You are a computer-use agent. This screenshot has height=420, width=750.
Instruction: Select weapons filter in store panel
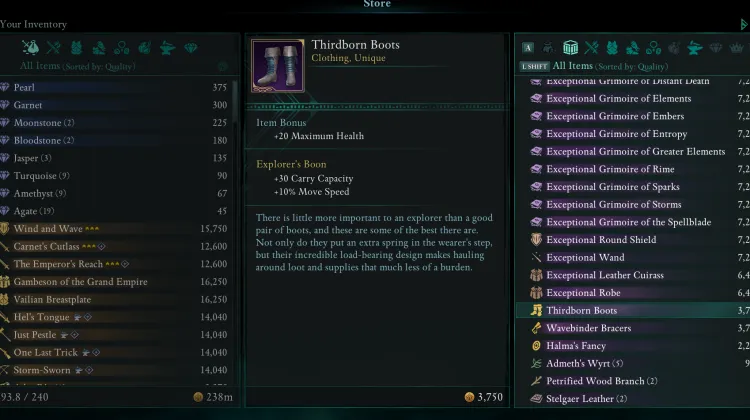[x=592, y=47]
